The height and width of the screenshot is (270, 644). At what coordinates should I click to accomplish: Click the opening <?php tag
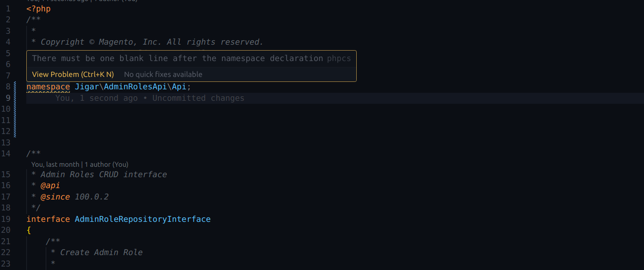(x=39, y=9)
